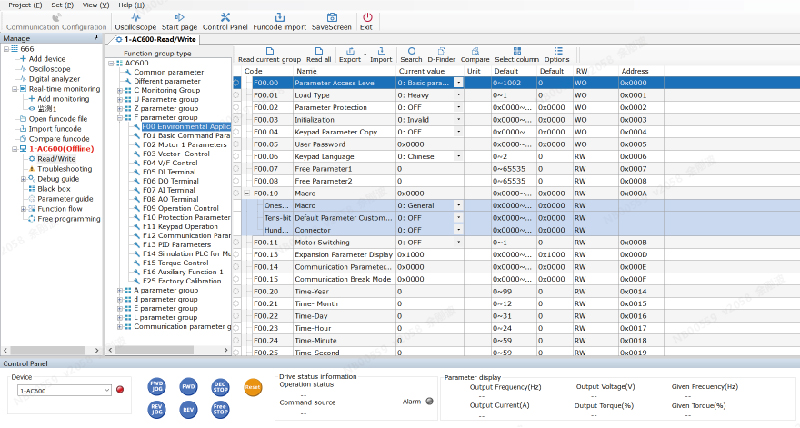Image resolution: width=800 pixels, height=428 pixels.
Task: Click the REV run button
Action: tap(188, 410)
